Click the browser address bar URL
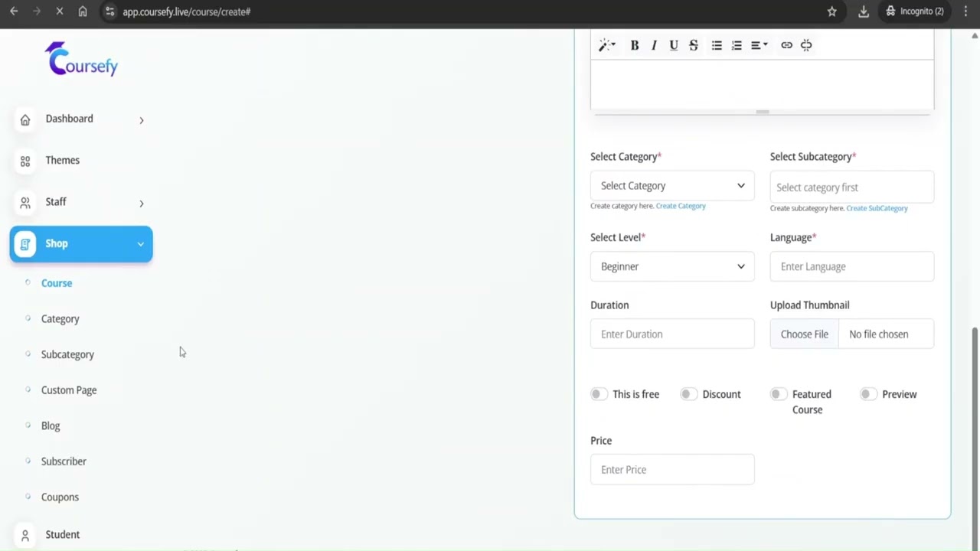 pos(186,11)
